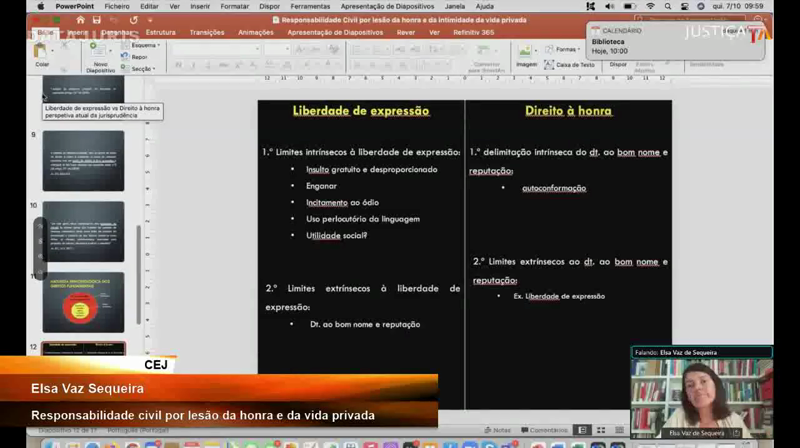Click the Imagem insert icon
The width and height of the screenshot is (800, 448).
[x=526, y=52]
